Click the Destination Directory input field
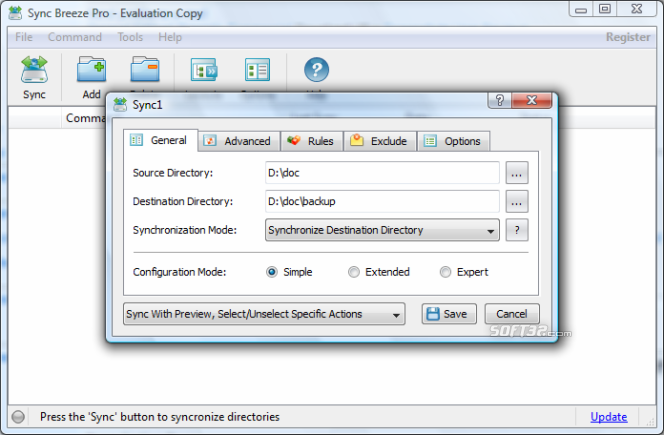Image resolution: width=664 pixels, height=435 pixels. [x=382, y=201]
